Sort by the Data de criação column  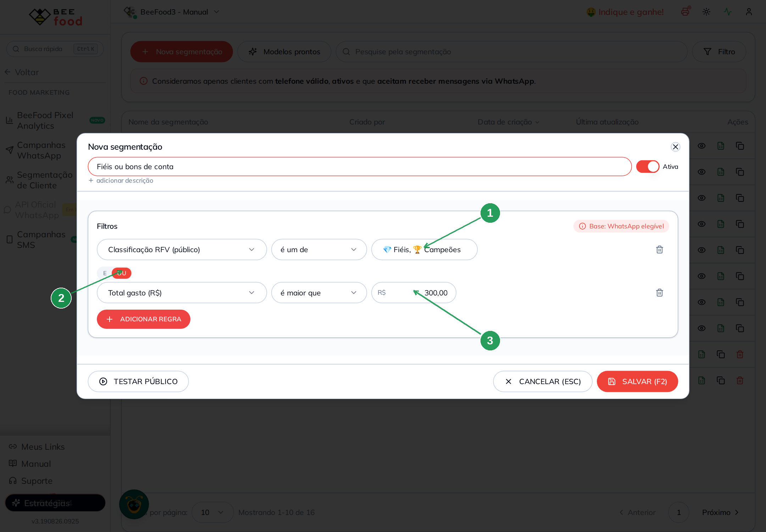pyautogui.click(x=508, y=122)
